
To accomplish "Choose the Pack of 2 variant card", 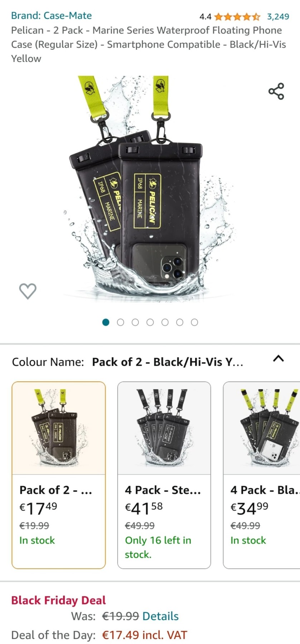I will [x=59, y=475].
